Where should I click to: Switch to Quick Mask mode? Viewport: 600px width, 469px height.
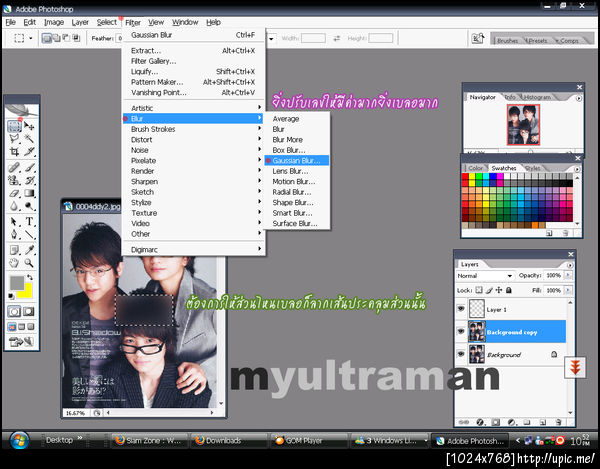[x=29, y=311]
